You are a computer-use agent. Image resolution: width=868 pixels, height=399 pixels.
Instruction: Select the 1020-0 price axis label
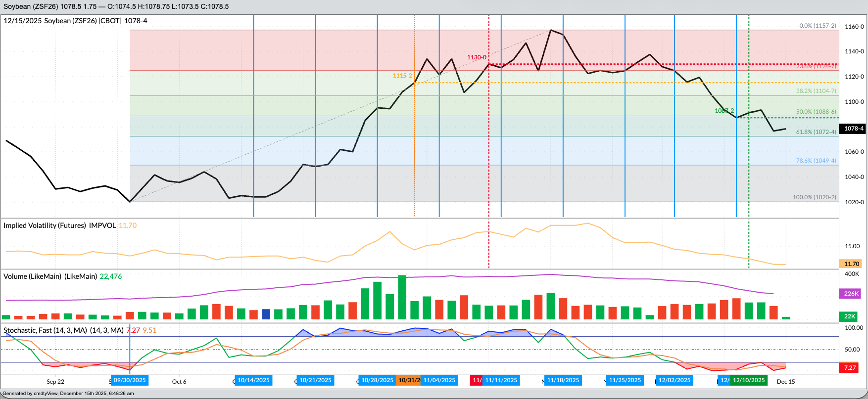tap(855, 202)
